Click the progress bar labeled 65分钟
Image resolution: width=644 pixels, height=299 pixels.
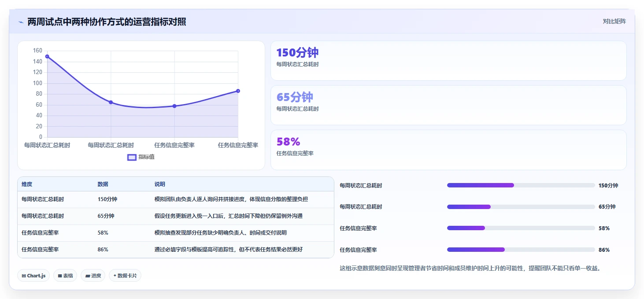pyautogui.click(x=521, y=207)
